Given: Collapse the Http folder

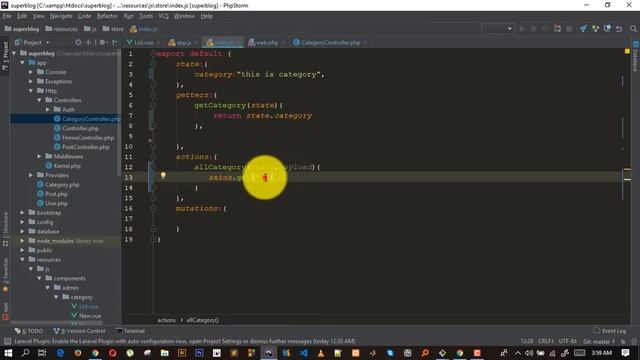Looking at the screenshot, I should (x=31, y=91).
